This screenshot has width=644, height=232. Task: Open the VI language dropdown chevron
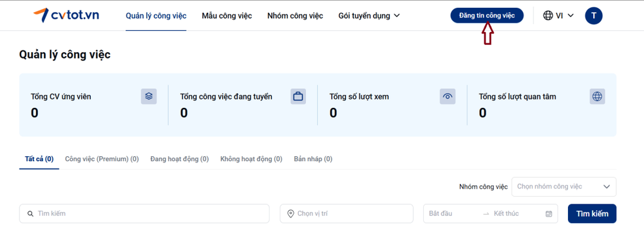point(571,15)
